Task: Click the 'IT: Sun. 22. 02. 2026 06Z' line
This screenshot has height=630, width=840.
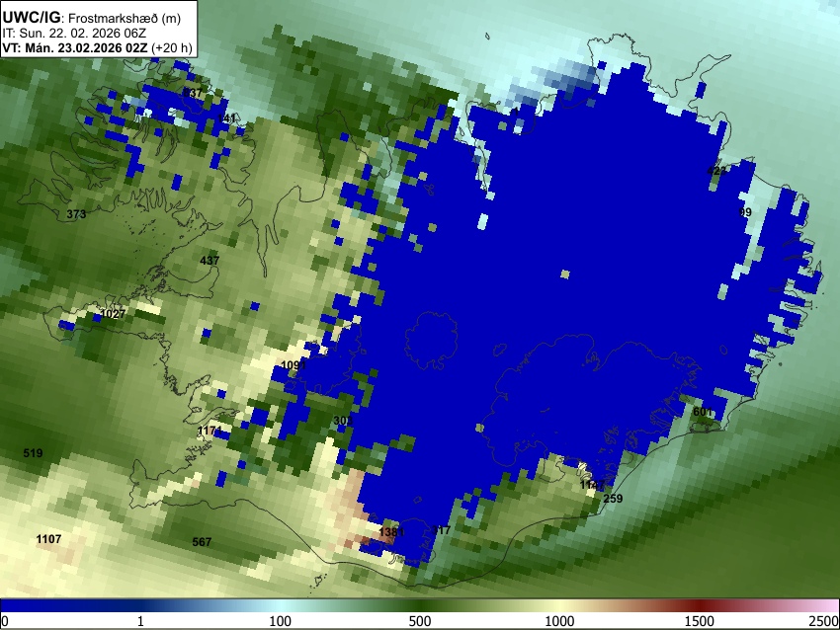Action: [74, 34]
